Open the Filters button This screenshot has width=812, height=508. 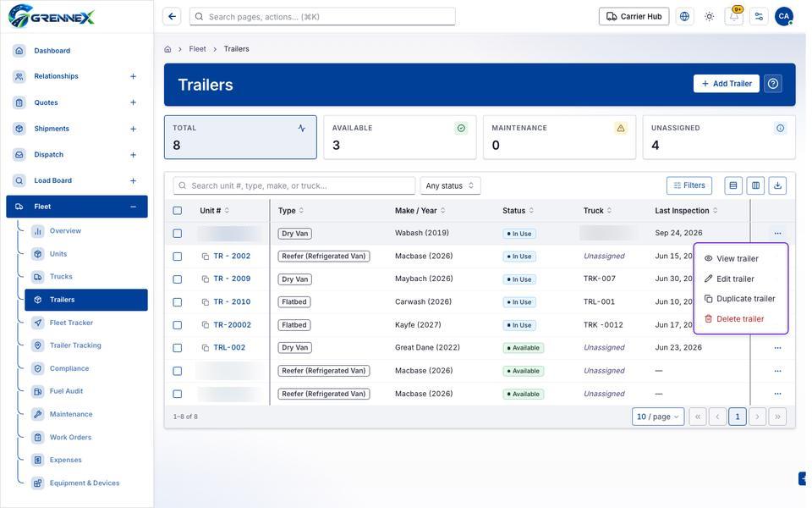689,185
